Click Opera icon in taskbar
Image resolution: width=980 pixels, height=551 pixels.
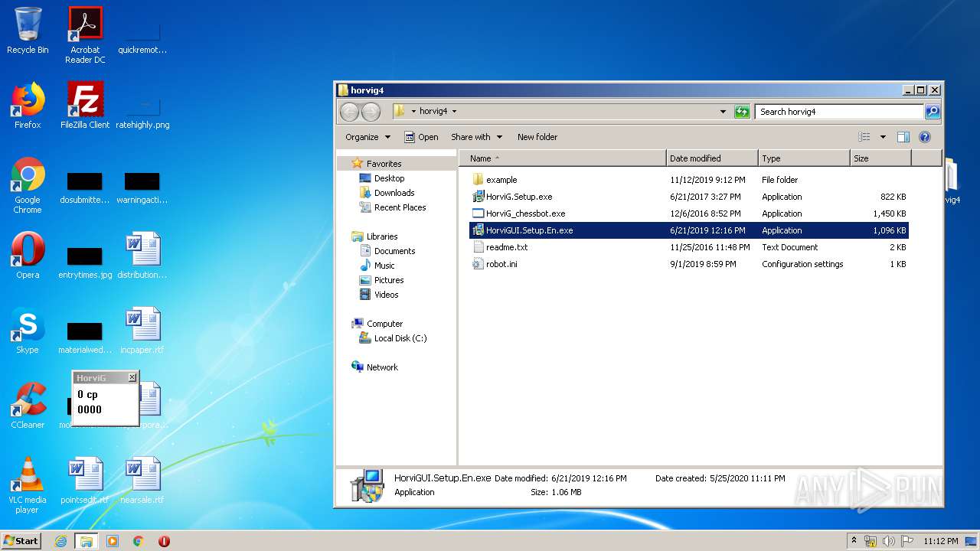[164, 541]
